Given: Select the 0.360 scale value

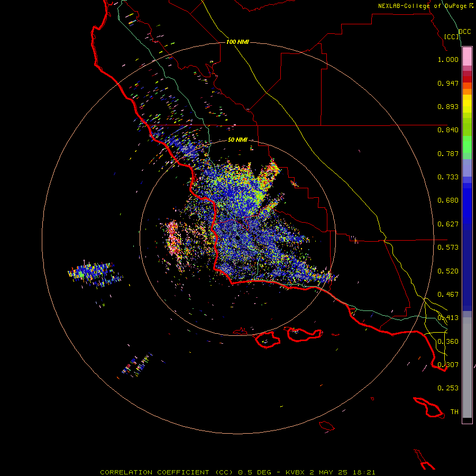Looking at the screenshot, I should click(x=448, y=342).
